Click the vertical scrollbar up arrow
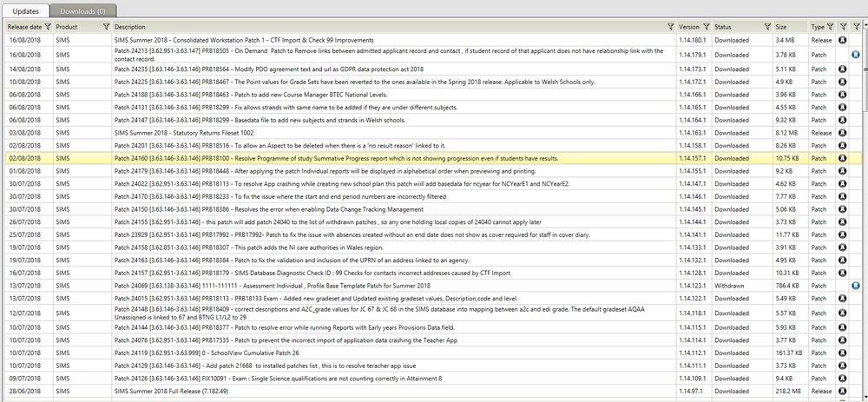The image size is (868, 402). click(865, 24)
